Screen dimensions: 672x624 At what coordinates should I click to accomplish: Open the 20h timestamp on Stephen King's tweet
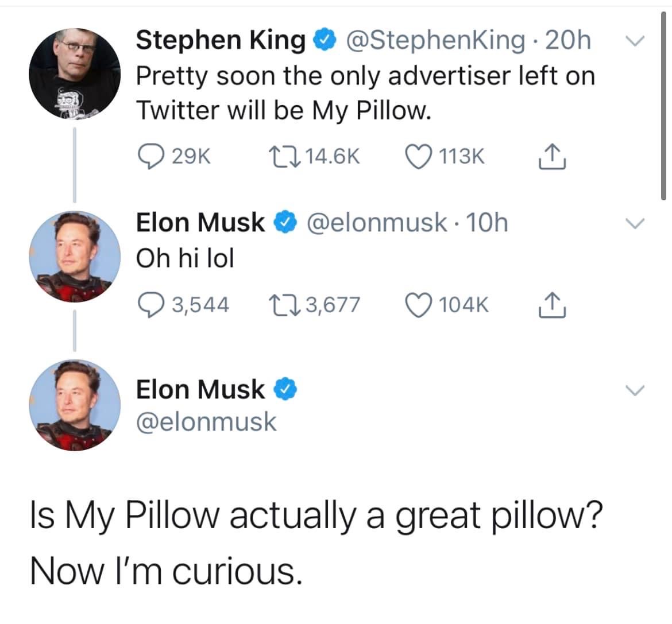point(568,40)
